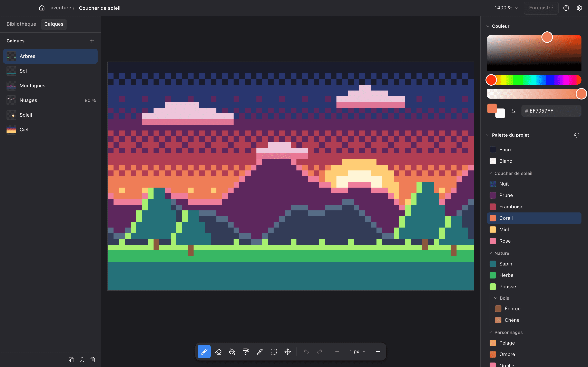Select the Eraser tool
588x367 pixels.
[218, 352]
